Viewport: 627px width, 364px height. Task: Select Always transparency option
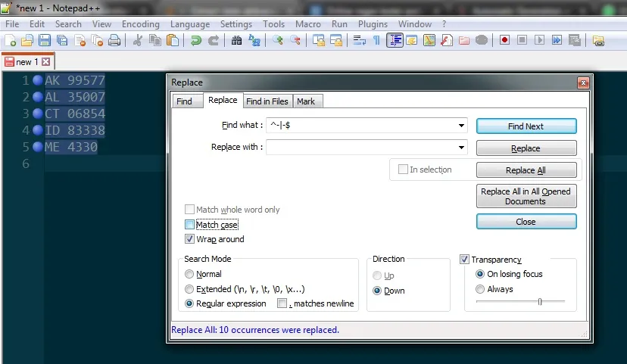point(480,289)
